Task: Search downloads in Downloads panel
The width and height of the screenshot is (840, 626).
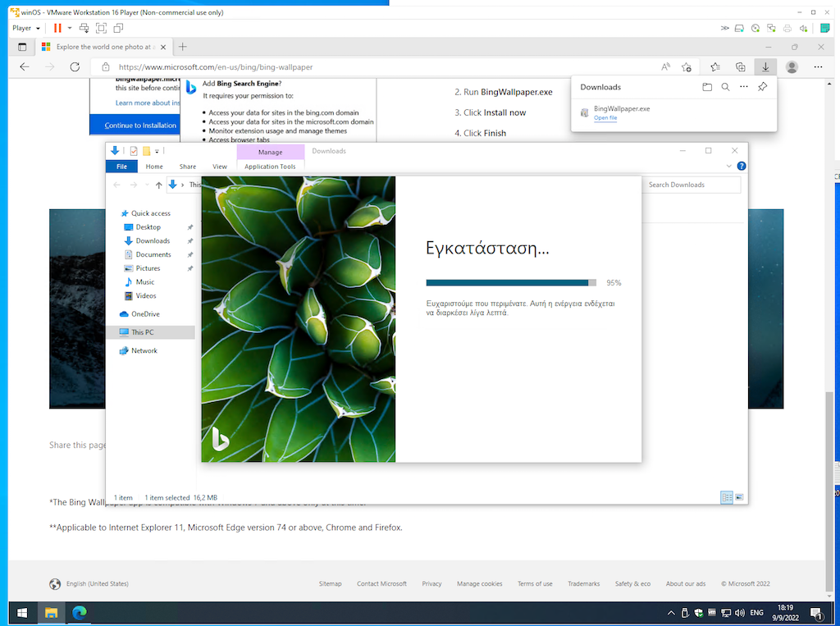Action: tap(725, 87)
